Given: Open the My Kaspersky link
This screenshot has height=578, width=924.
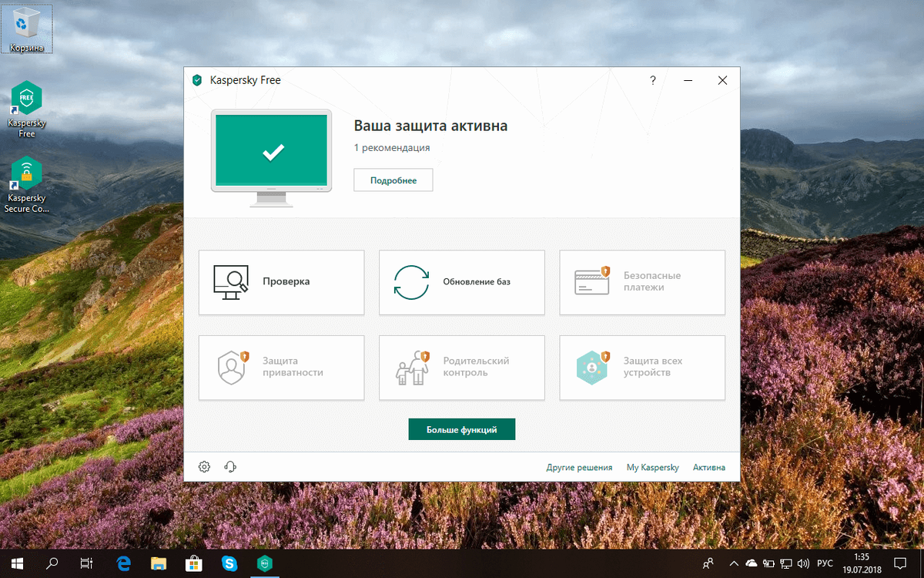Looking at the screenshot, I should [653, 467].
